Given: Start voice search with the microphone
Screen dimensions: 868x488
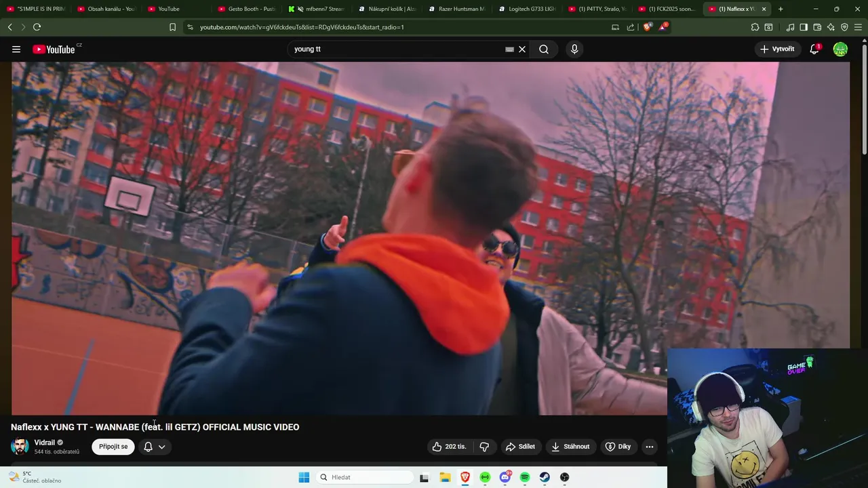Looking at the screenshot, I should pos(574,49).
